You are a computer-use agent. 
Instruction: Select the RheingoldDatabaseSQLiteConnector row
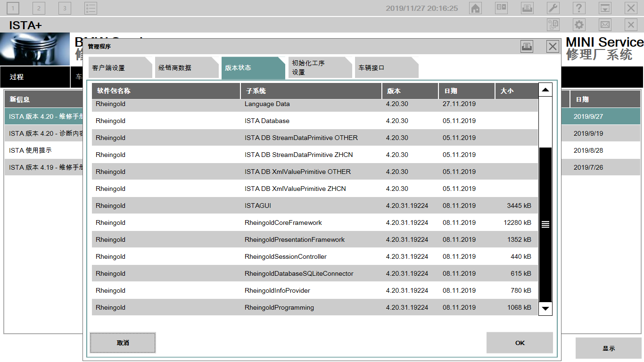pos(315,273)
